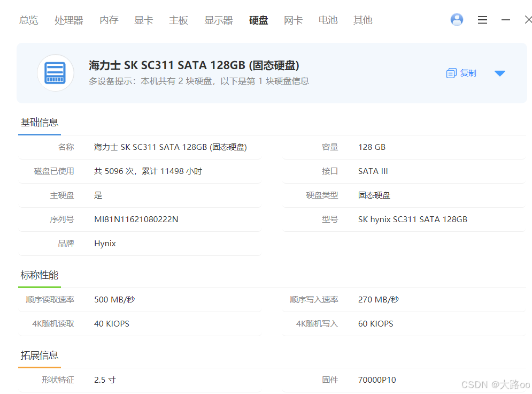The width and height of the screenshot is (532, 394).
Task: Click the 接口 label
Action: [330, 171]
